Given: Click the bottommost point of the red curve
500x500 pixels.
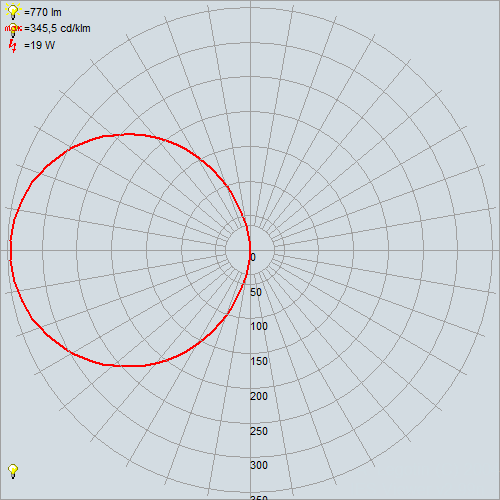Looking at the screenshot, I should click(x=128, y=366).
